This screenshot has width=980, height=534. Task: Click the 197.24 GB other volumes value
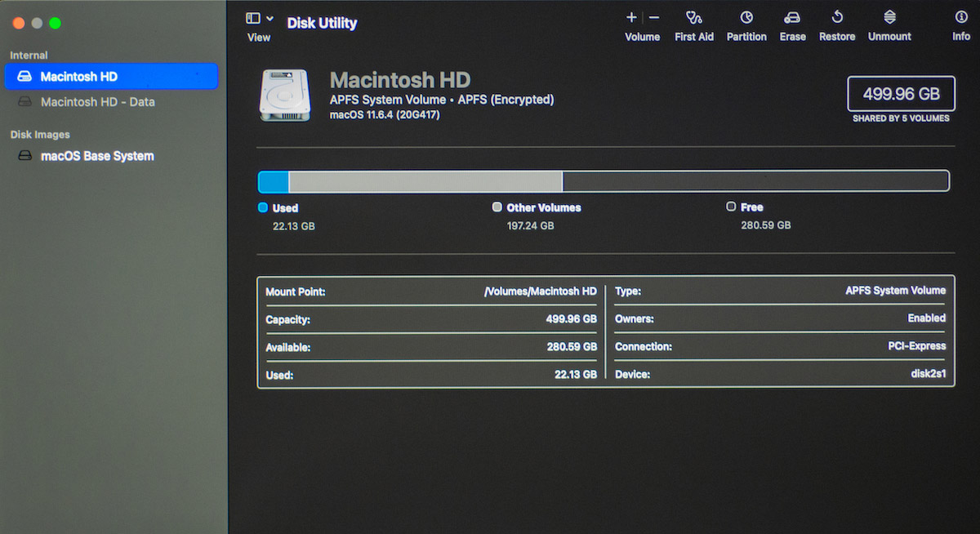[530, 225]
